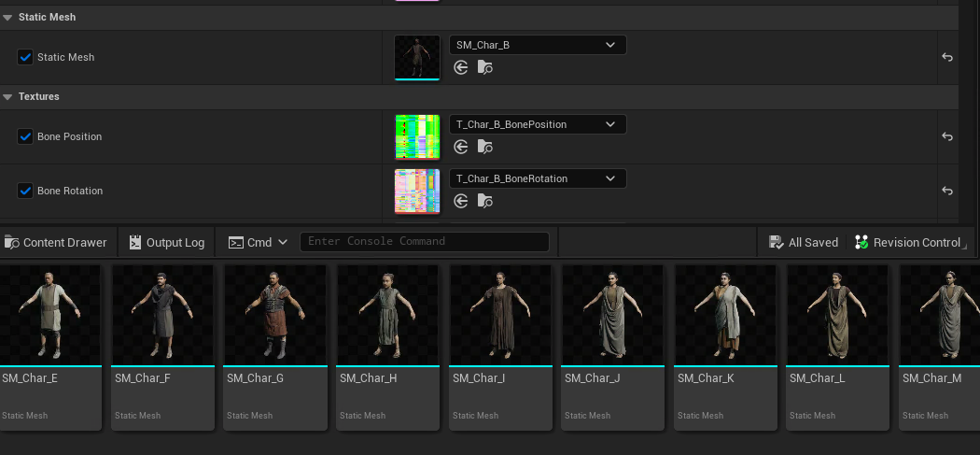This screenshot has width=980, height=455.
Task: Open the Revision Control menu
Action: pos(908,242)
